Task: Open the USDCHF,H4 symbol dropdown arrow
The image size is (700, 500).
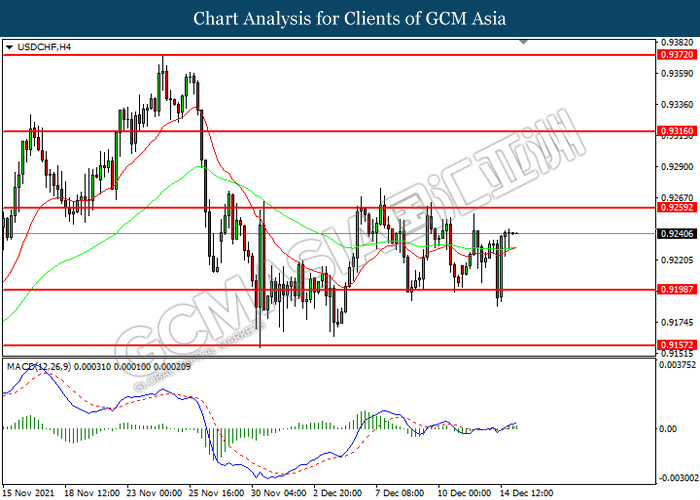Action: [9, 47]
